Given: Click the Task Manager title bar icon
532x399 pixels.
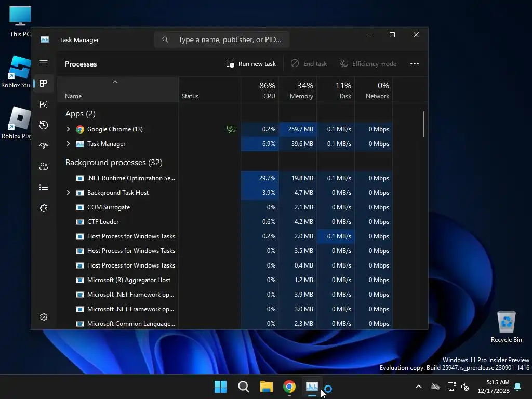Looking at the screenshot, I should tap(45, 39).
